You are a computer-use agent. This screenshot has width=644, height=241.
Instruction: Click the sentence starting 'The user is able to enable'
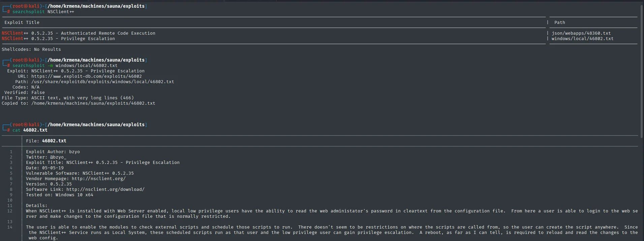[x=332, y=233]
